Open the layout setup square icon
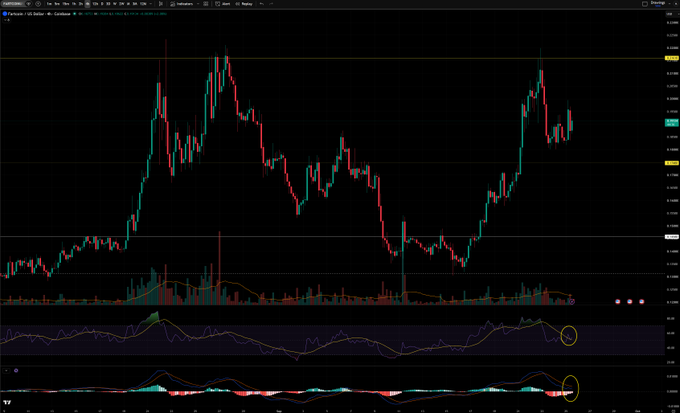 tap(645, 4)
